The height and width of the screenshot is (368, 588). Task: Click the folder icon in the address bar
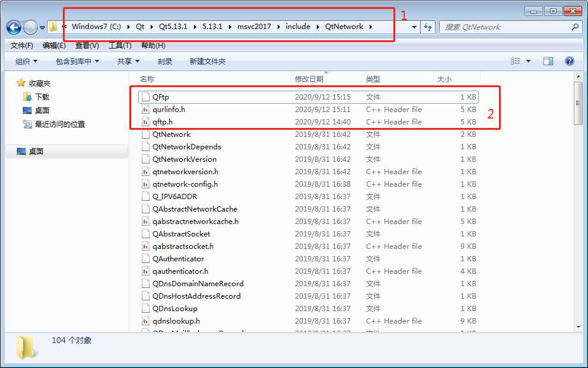pos(52,27)
